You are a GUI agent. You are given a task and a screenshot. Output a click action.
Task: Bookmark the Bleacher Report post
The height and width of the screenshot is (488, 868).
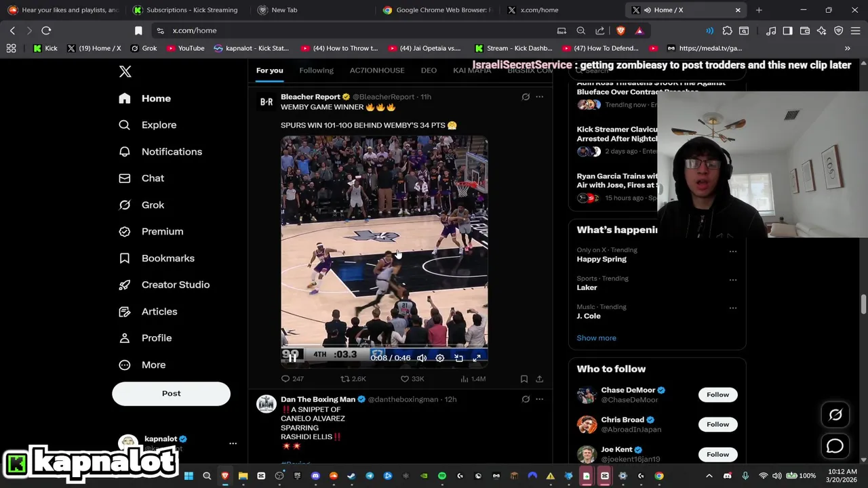click(x=524, y=379)
